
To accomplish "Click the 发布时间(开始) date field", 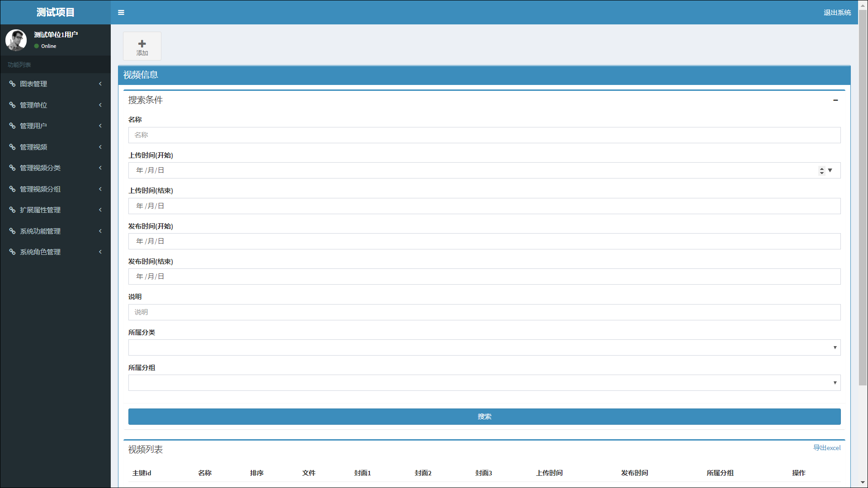I will tap(484, 241).
